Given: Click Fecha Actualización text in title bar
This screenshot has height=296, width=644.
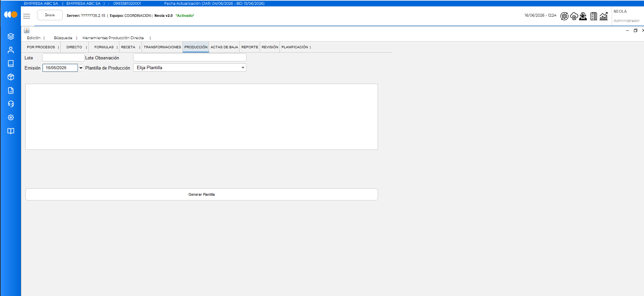Looking at the screenshot, I should pyautogui.click(x=214, y=3).
